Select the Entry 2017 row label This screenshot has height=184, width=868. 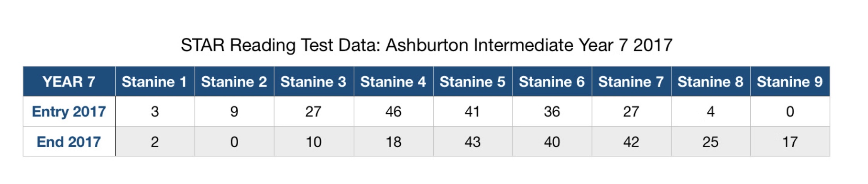[69, 111]
